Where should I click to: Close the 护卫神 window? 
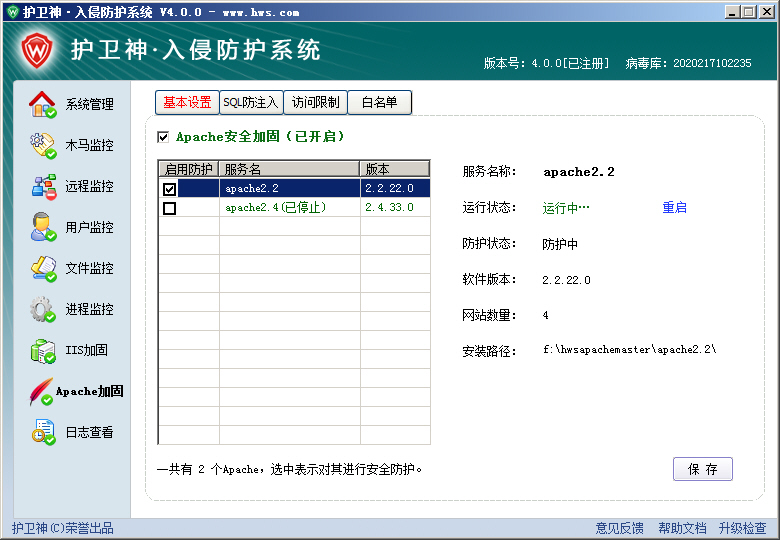point(767,11)
